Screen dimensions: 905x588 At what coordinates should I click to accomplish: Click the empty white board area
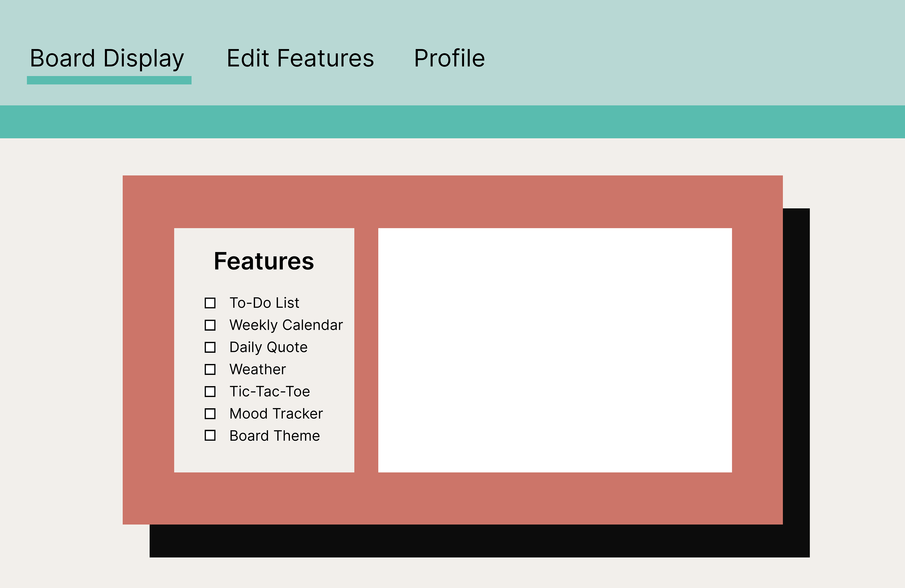pyautogui.click(x=555, y=350)
